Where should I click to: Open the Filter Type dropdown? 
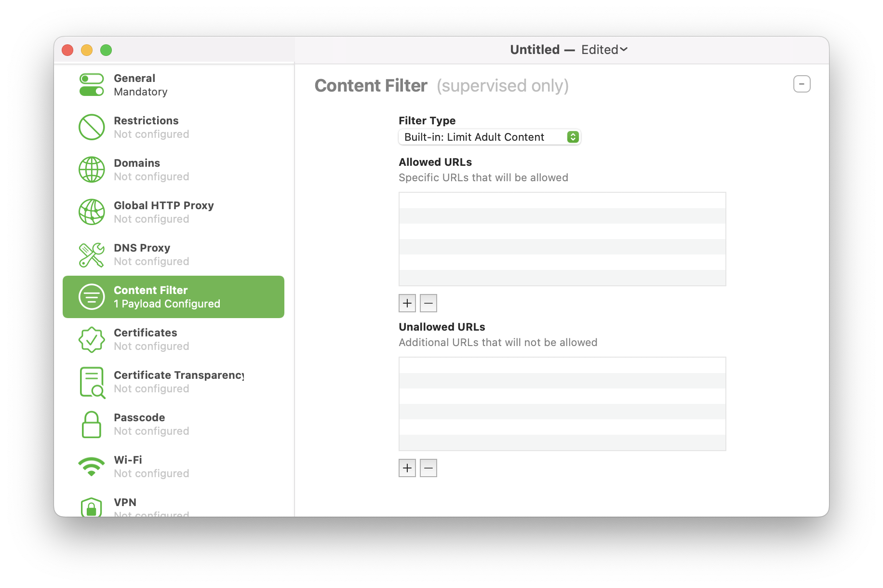pyautogui.click(x=489, y=137)
